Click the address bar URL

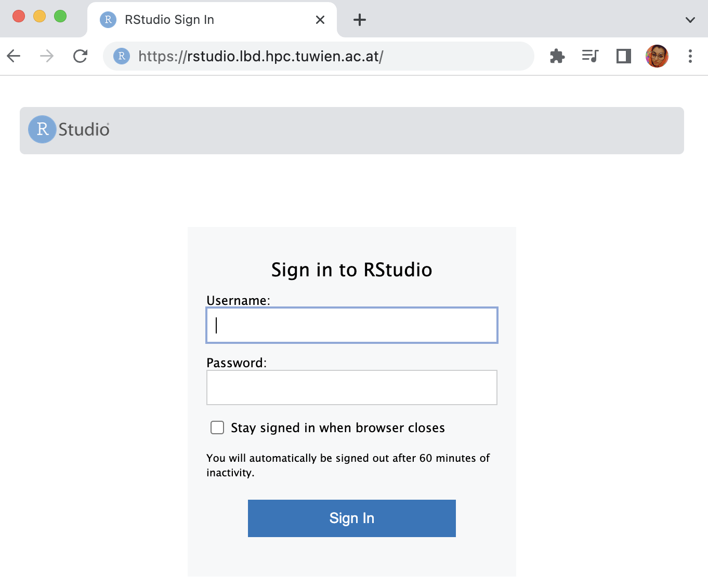(x=261, y=56)
